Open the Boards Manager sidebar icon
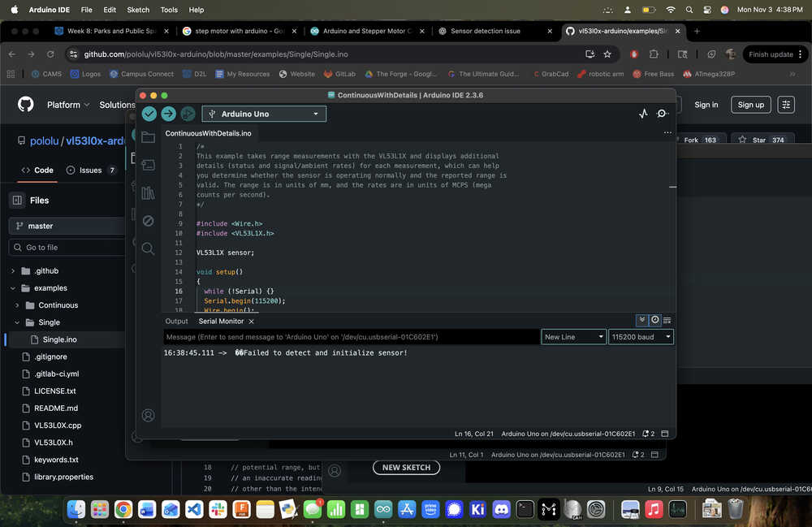 (x=148, y=165)
